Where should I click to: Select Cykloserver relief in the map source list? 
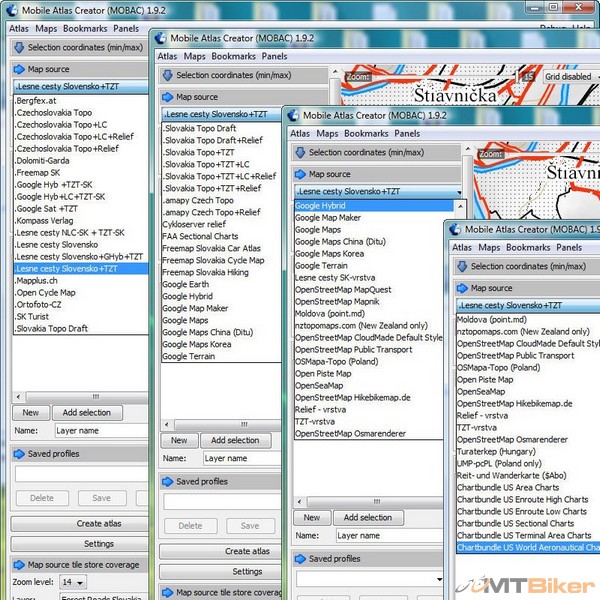click(x=194, y=224)
